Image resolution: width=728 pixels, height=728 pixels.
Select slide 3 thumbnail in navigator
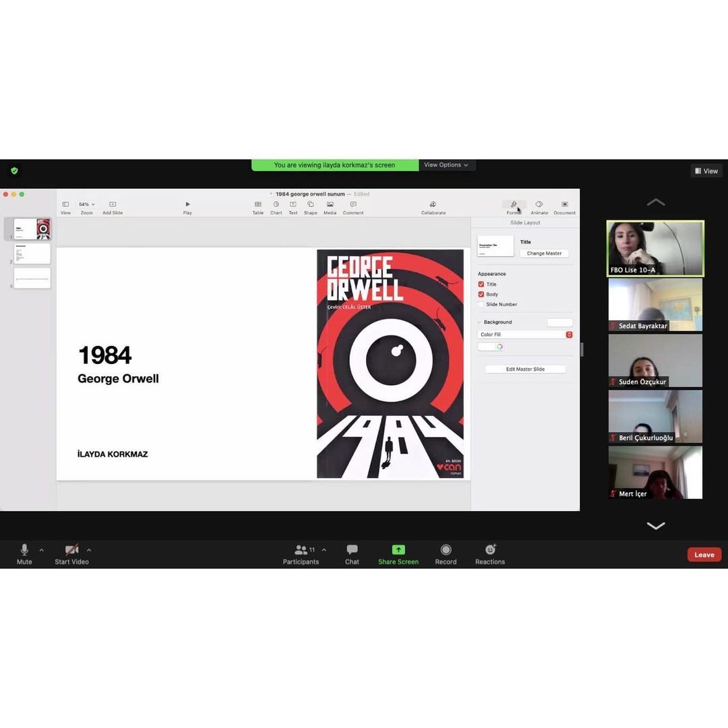click(x=32, y=278)
